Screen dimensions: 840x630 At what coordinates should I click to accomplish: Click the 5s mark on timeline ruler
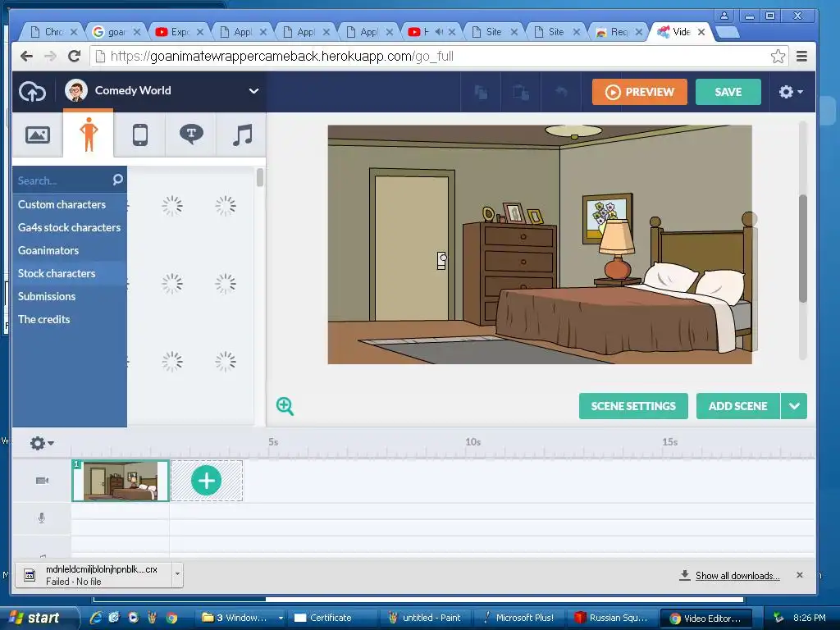[273, 442]
